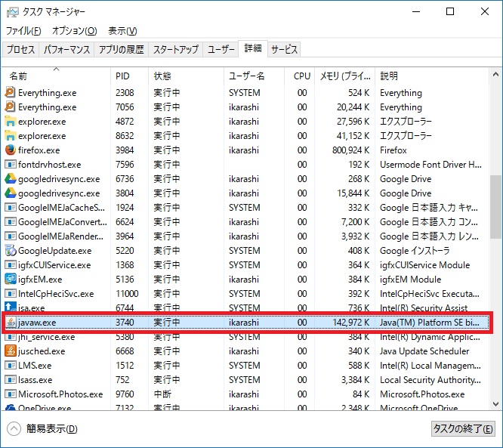Click the GoogleUpdate.exe installer icon
The height and width of the screenshot is (448, 503).
click(x=11, y=250)
